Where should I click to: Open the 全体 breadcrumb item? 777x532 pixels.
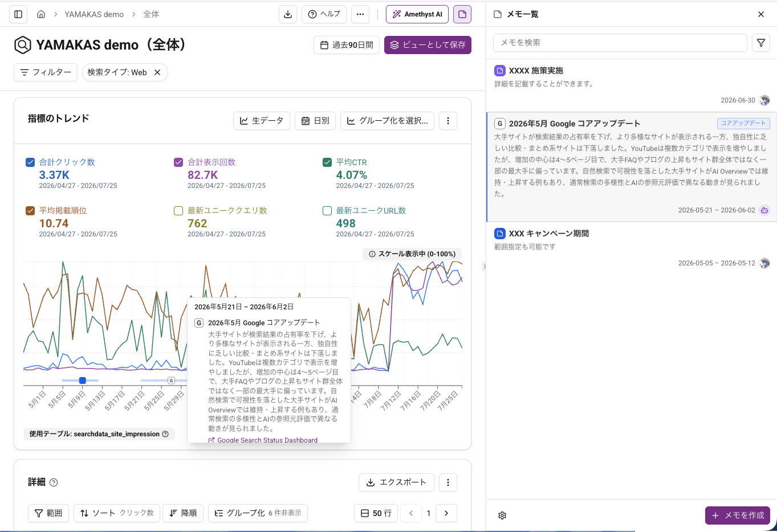151,14
